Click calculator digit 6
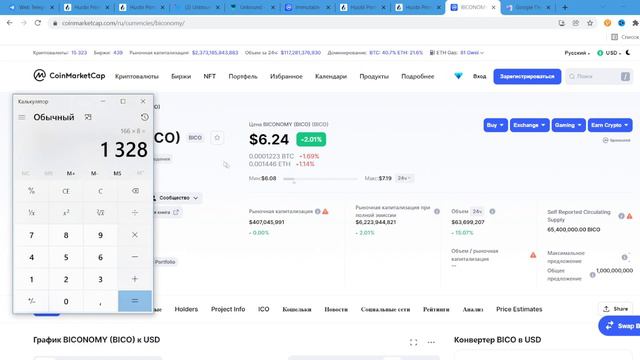640x360 pixels. [x=100, y=257]
